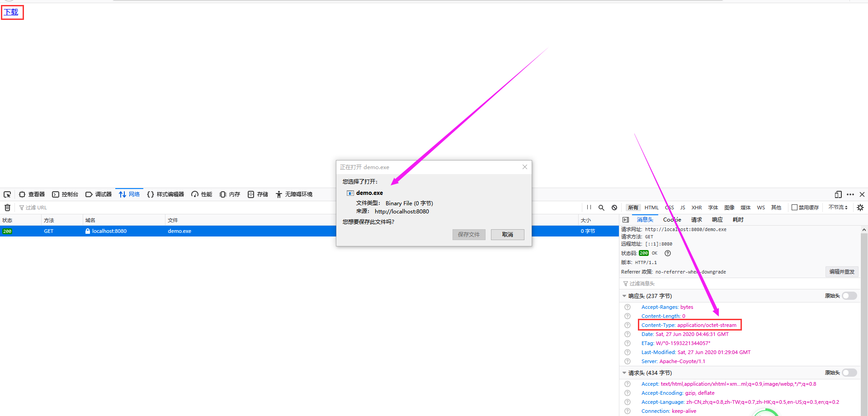The height and width of the screenshot is (416, 868).
Task: Sort by 大小 size column header
Action: click(x=599, y=220)
